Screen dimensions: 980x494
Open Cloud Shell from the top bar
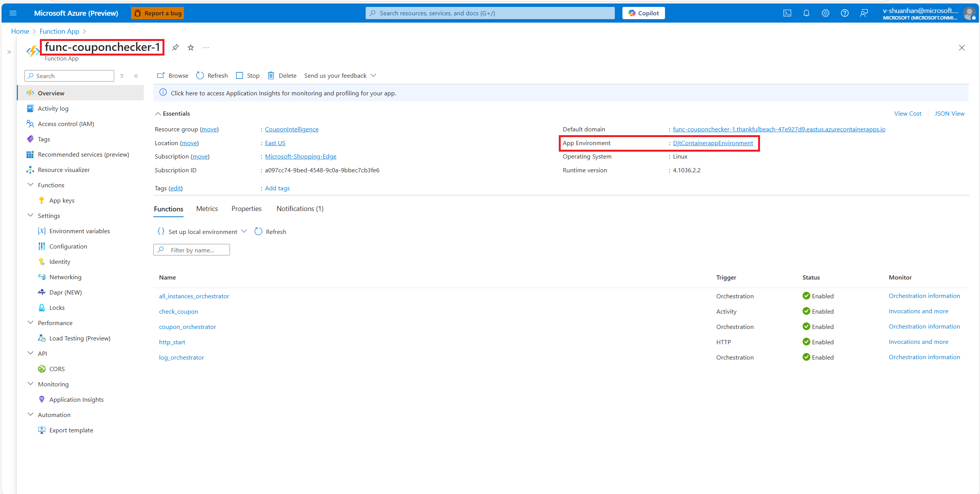tap(787, 13)
